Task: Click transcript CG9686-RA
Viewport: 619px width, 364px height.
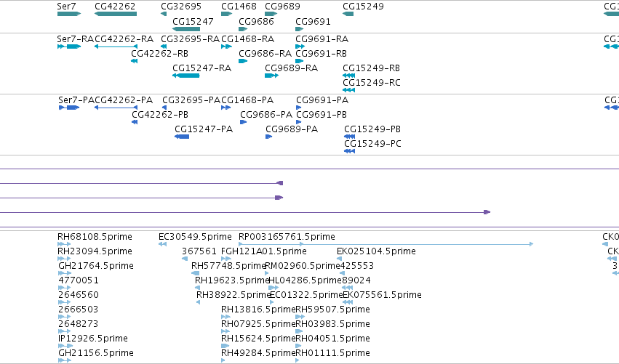Action: 265,54
